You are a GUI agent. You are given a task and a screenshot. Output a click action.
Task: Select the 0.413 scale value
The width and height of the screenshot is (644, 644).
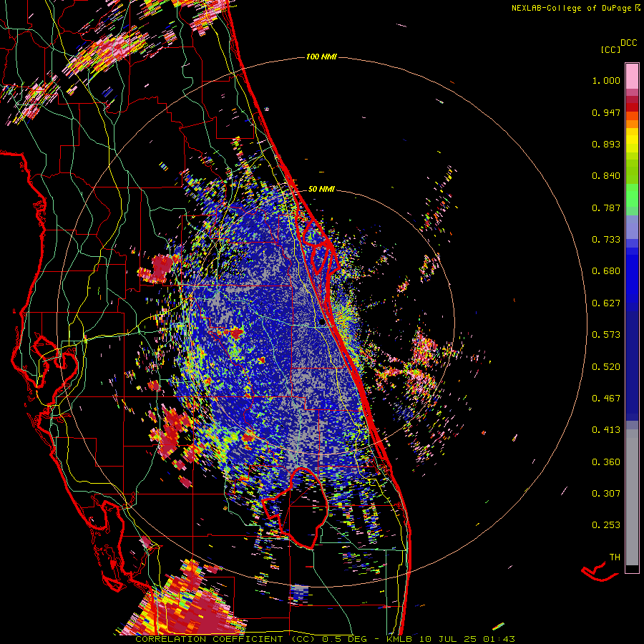pos(606,430)
